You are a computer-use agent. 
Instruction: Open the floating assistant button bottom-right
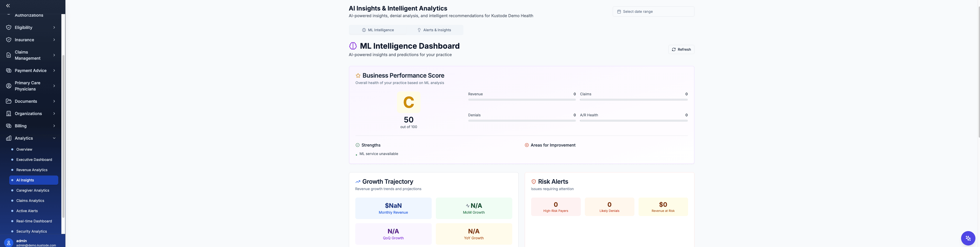968,238
